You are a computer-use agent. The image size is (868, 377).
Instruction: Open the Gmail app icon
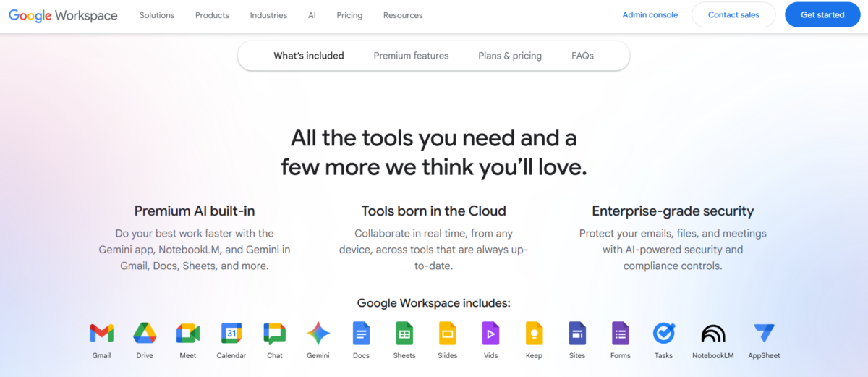101,334
